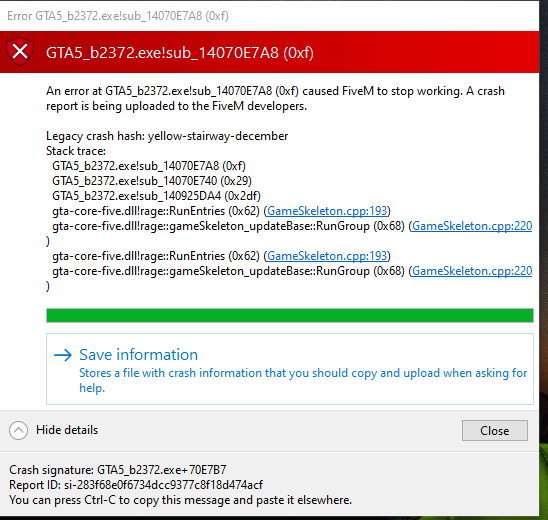This screenshot has width=548, height=520.
Task: Choose the Save information heading
Action: [x=138, y=355]
